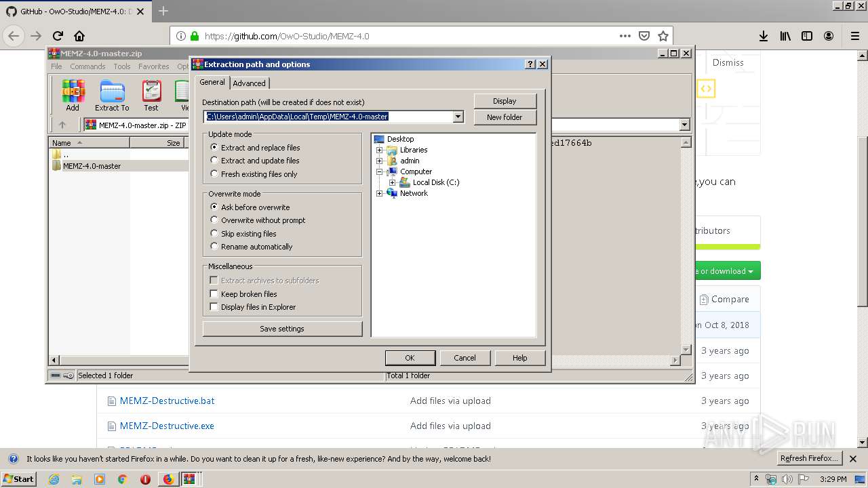Select Ask before overwrite option
The image size is (868, 488).
250,207
